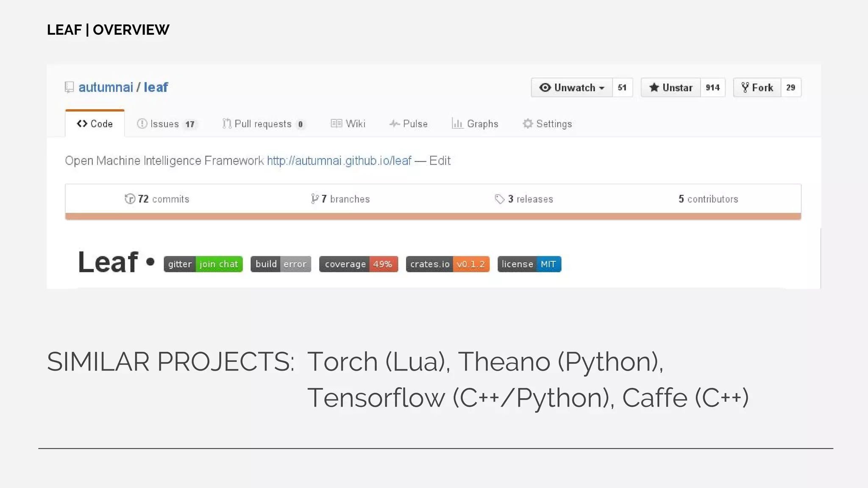Image resolution: width=868 pixels, height=488 pixels.
Task: Open the Settings tab
Action: point(547,124)
